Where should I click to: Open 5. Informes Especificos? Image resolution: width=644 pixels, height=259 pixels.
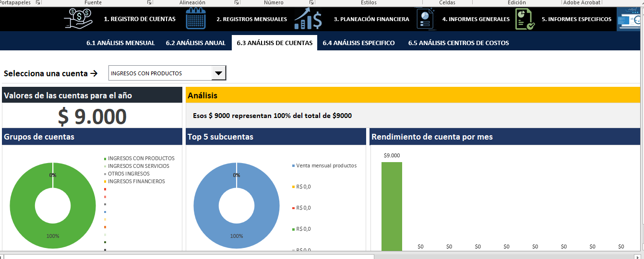point(576,19)
